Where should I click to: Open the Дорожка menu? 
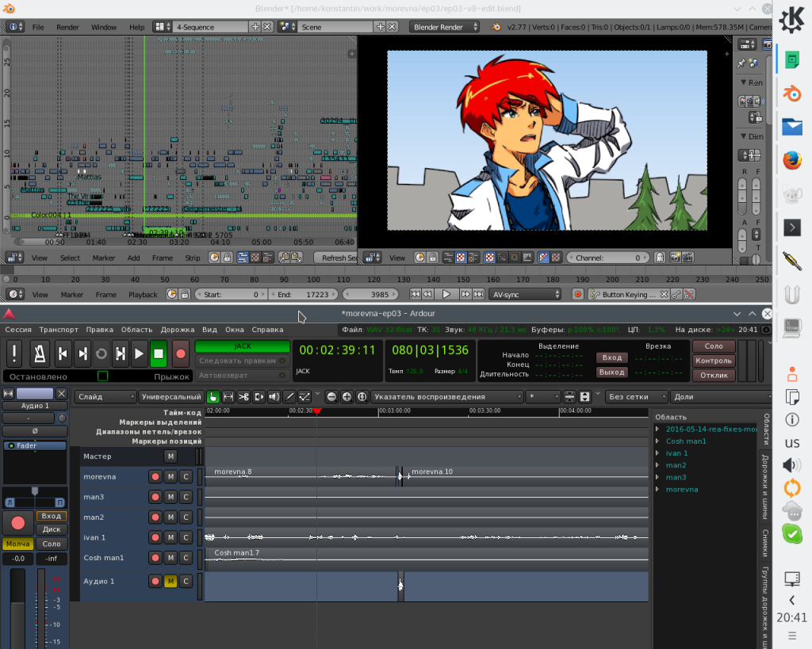[x=178, y=330]
